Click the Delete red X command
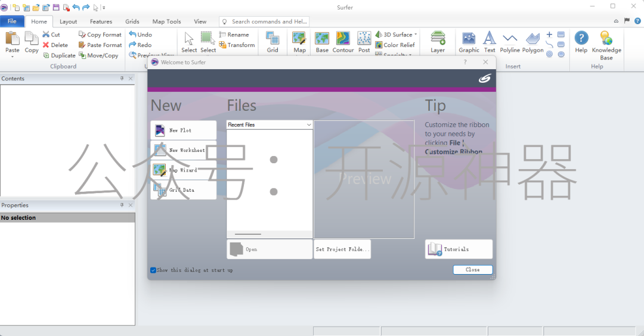Image resolution: width=644 pixels, height=336 pixels. coord(55,45)
